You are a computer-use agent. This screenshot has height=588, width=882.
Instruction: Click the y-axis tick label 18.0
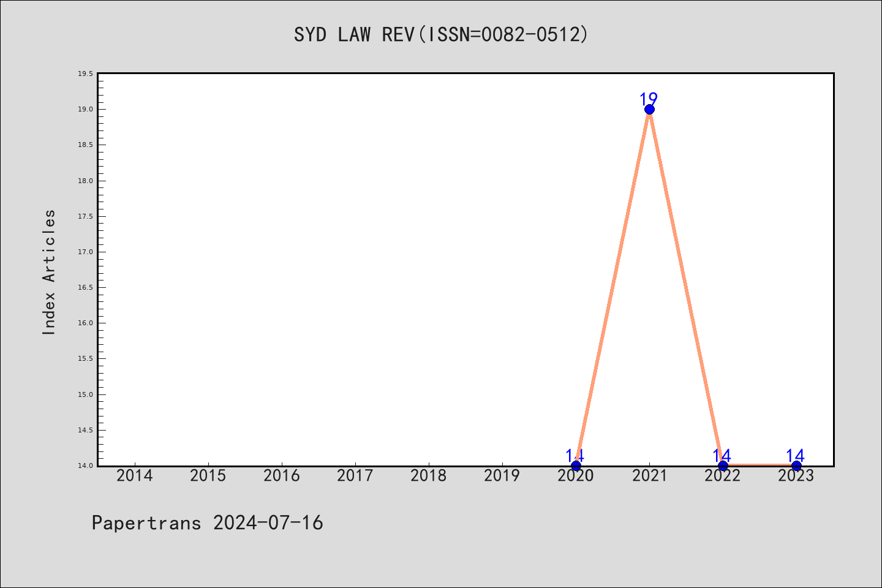[x=85, y=181]
